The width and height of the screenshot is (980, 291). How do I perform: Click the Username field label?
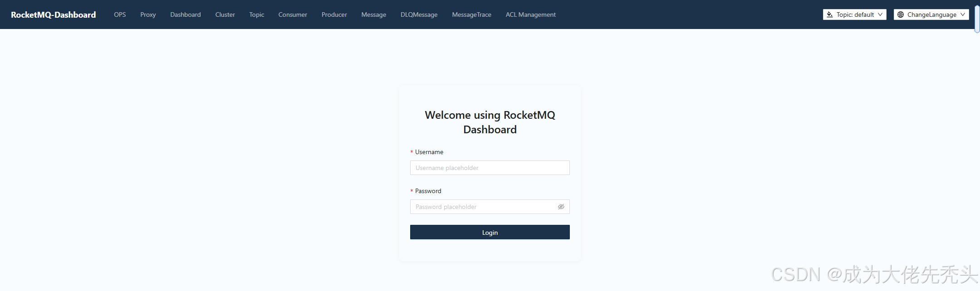pyautogui.click(x=429, y=152)
